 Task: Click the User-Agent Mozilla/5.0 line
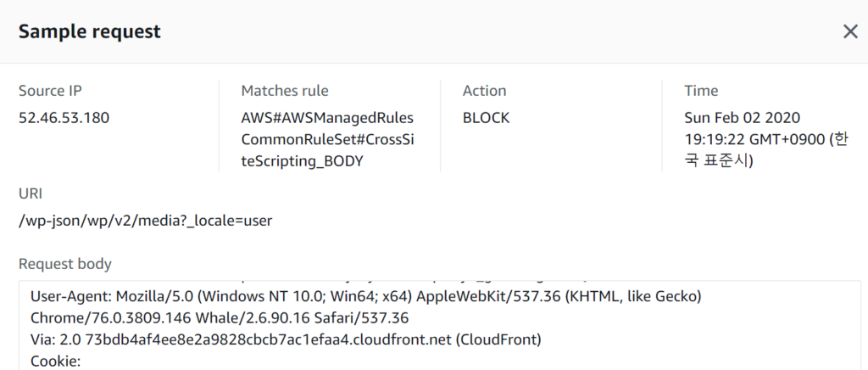364,298
